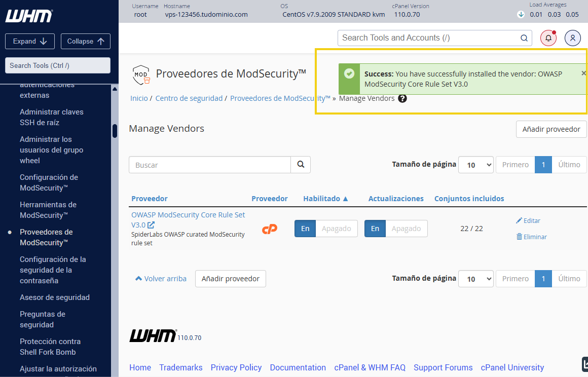Open the notifications bell icon

click(x=548, y=38)
